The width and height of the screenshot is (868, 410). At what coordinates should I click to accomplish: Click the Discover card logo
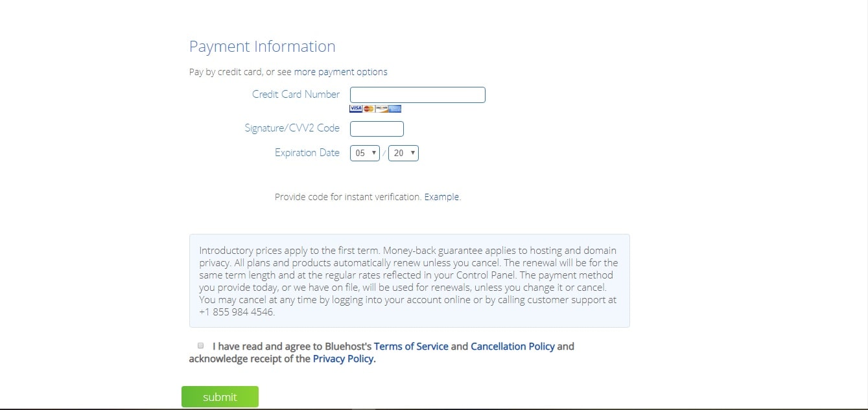(x=382, y=109)
